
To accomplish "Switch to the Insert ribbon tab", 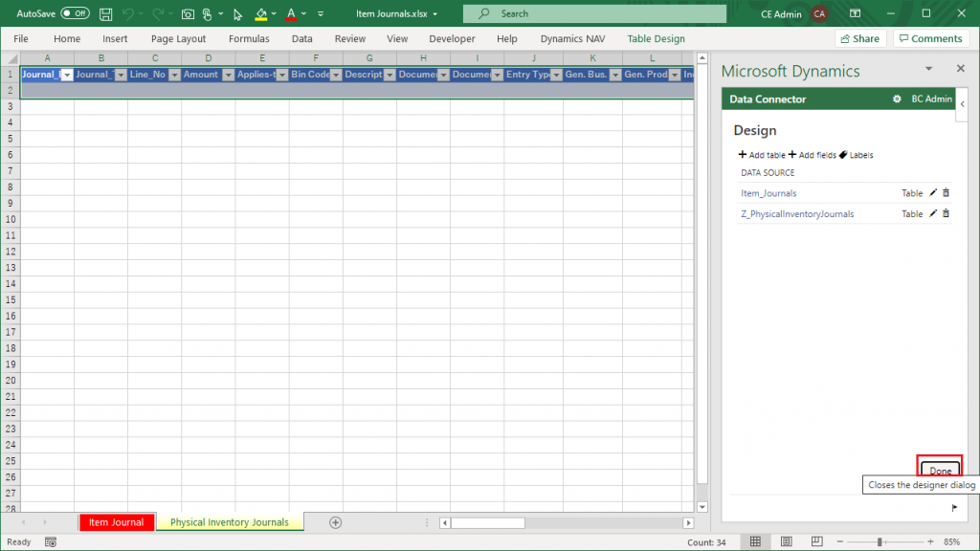I will [x=115, y=38].
